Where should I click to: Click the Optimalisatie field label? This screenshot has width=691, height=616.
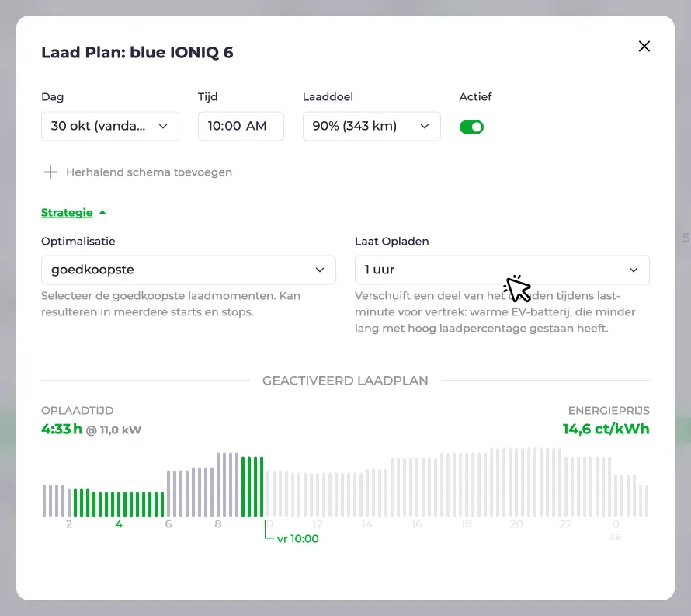pos(78,242)
